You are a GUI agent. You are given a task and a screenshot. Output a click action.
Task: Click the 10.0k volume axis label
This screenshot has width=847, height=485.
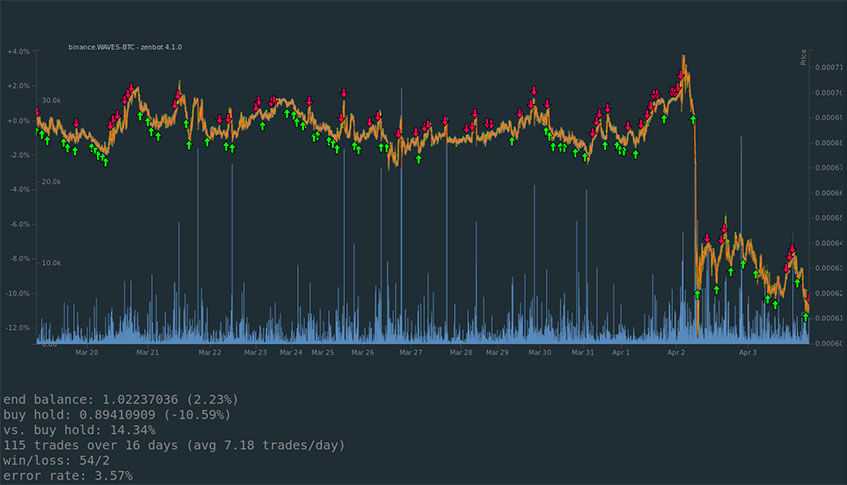[51, 263]
